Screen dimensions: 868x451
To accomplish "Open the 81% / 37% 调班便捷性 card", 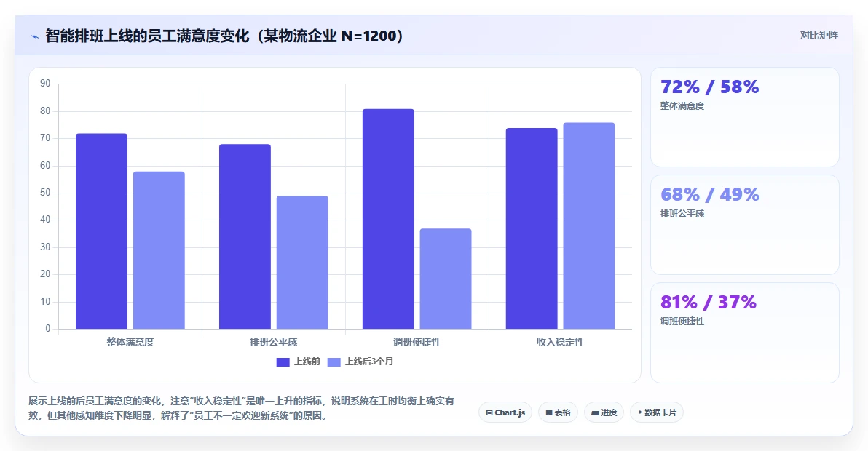I will 744,332.
